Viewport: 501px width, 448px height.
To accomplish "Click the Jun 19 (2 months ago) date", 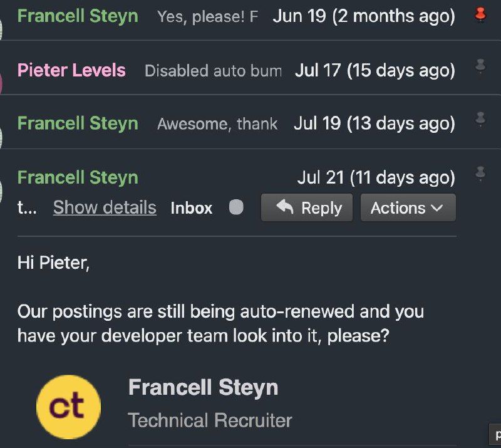I will coord(364,16).
